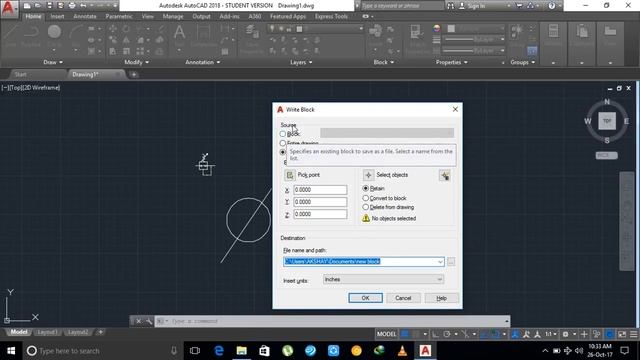Viewport: 640px width, 360px height.
Task: Select the Convert to block radio button
Action: (366, 198)
